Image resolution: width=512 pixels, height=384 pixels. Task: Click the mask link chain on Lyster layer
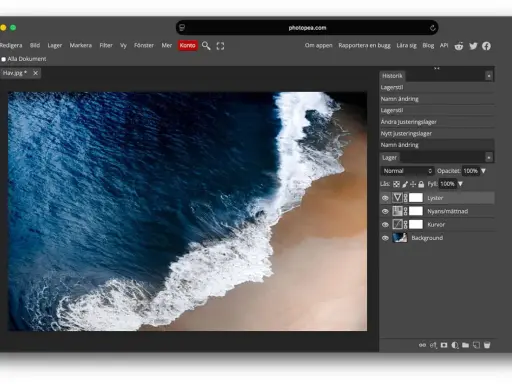[406, 198]
